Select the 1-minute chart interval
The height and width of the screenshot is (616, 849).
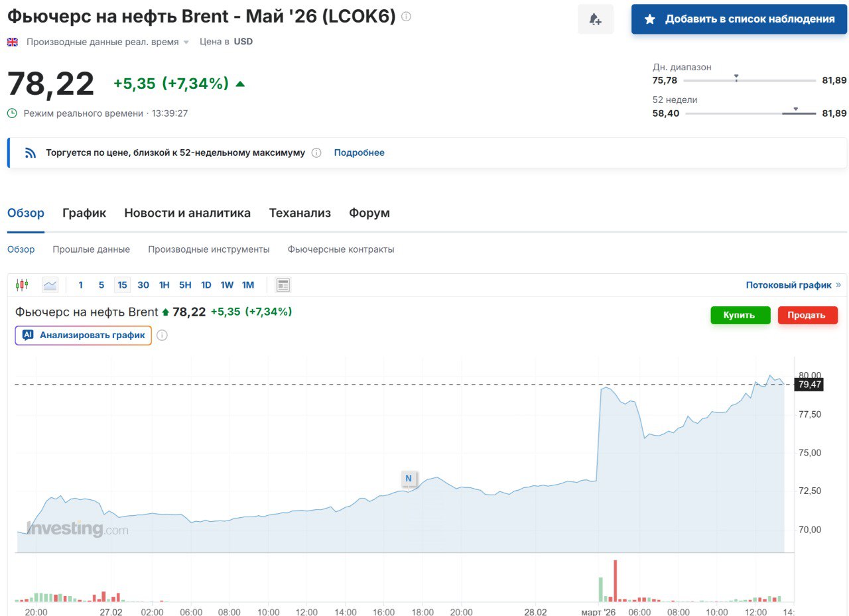(81, 285)
